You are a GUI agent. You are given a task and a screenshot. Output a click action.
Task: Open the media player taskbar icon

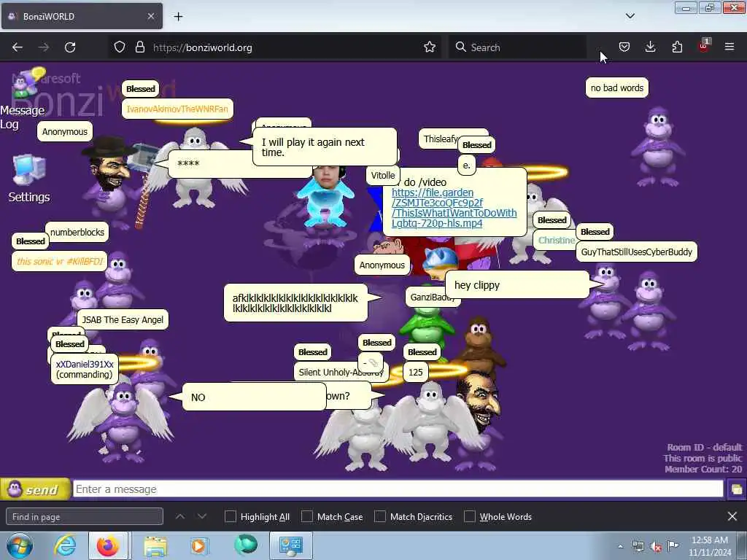[x=198, y=546]
